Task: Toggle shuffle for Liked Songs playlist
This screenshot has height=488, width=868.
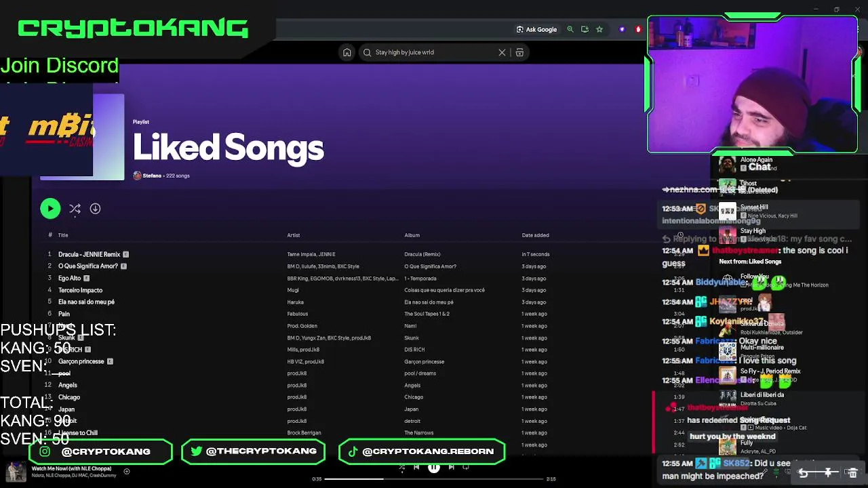Action: coord(75,209)
